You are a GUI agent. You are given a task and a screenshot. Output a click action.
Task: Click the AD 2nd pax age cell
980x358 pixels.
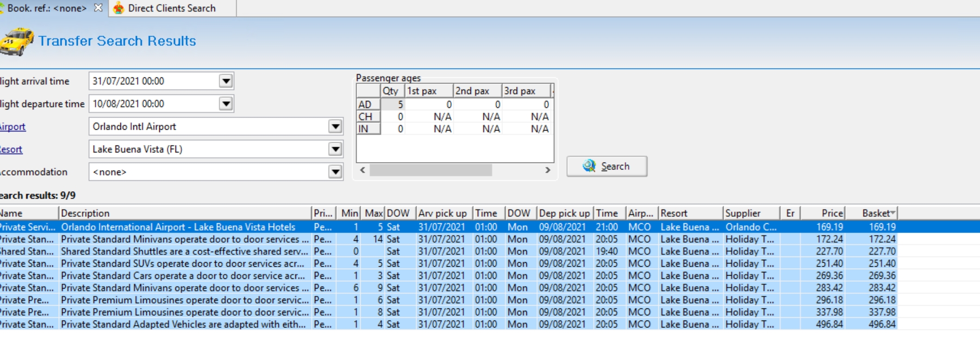pos(478,104)
